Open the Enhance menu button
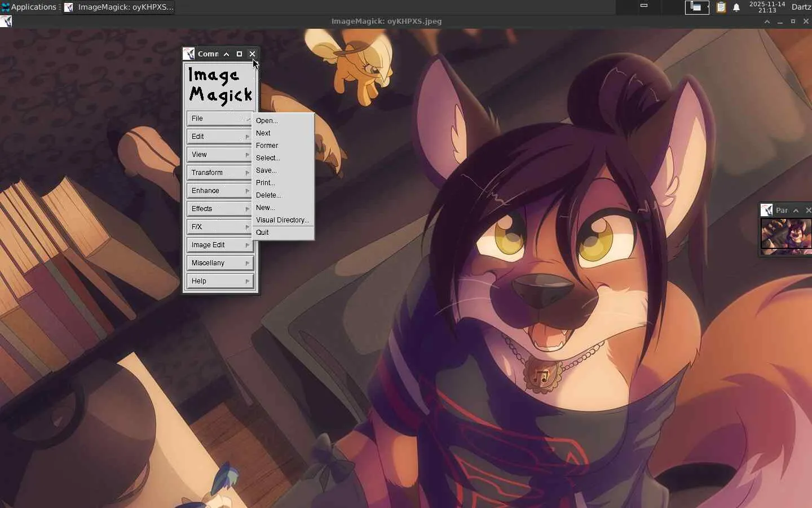The image size is (812, 508). (219, 191)
